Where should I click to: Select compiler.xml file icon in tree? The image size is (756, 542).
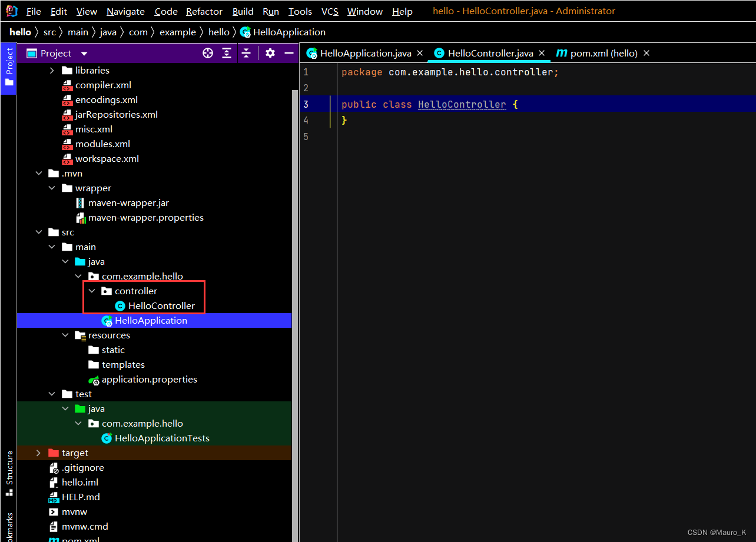point(67,85)
